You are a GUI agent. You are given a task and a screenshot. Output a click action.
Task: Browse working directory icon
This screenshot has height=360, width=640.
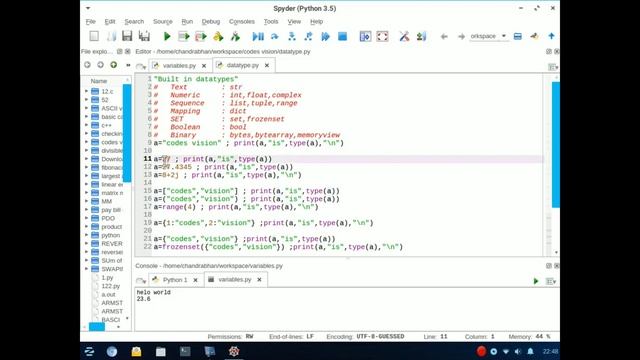tap(518, 36)
